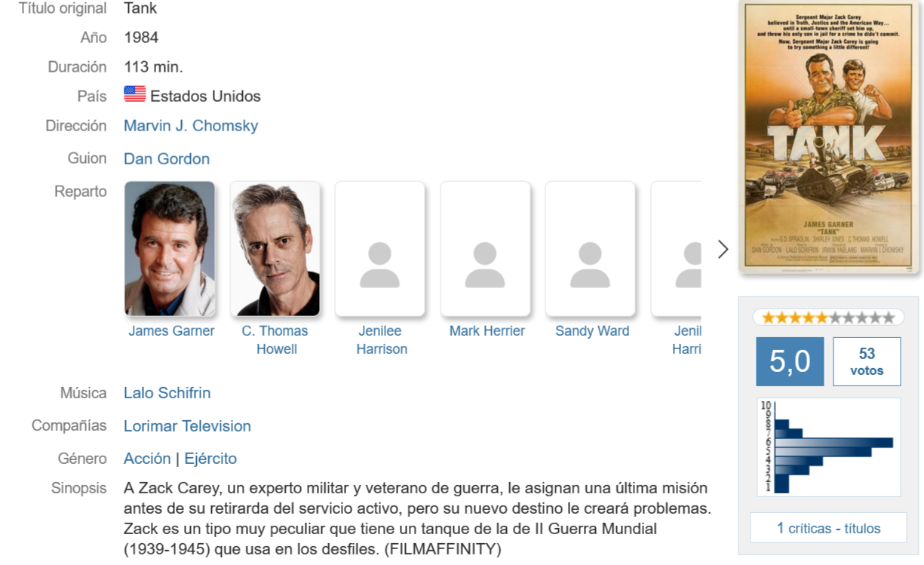Click the 5,0 average score box
924x565 pixels.
click(790, 361)
